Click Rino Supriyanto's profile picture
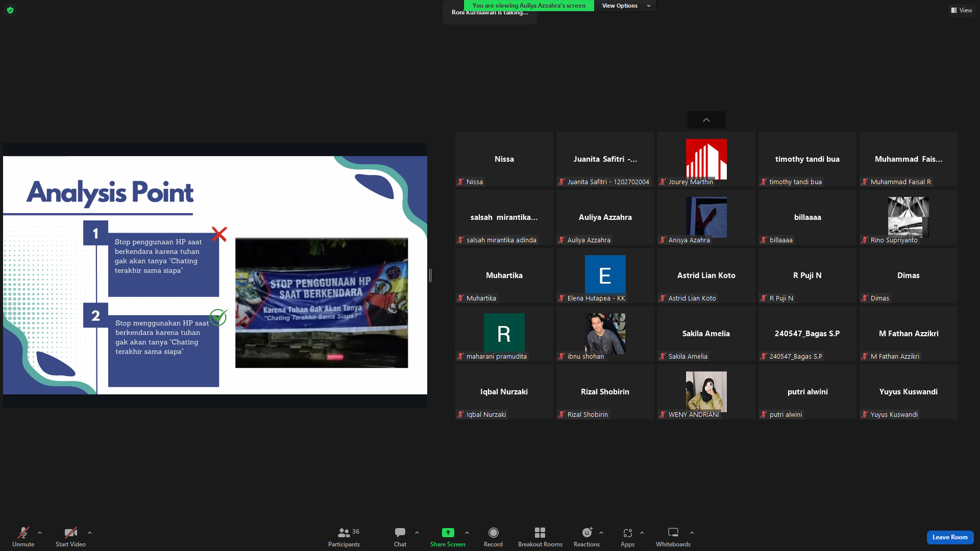The image size is (980, 551). pyautogui.click(x=909, y=217)
